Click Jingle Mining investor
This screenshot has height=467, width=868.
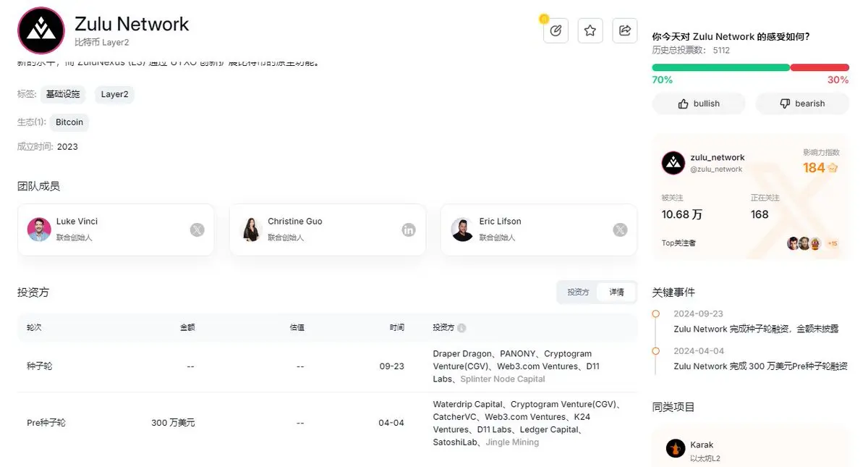(x=512, y=442)
